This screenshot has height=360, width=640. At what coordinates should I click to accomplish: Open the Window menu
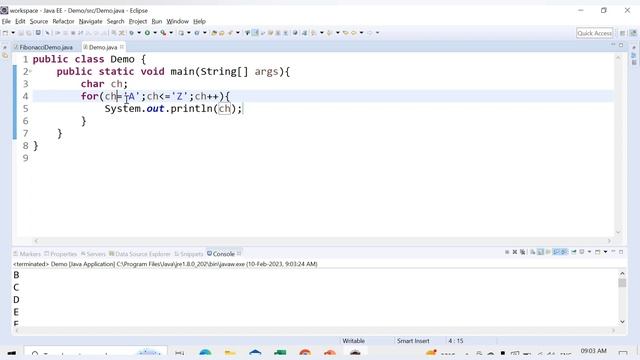point(178,21)
